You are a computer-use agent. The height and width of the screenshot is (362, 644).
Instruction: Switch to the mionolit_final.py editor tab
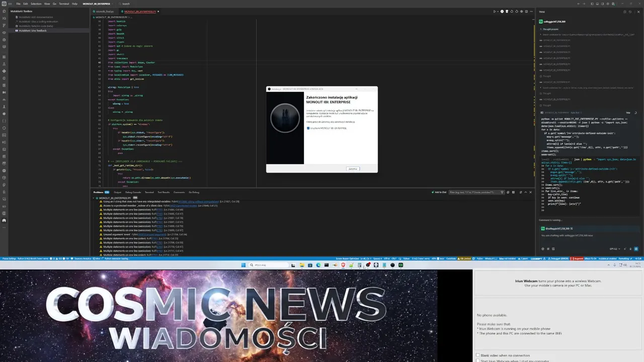coord(105,11)
